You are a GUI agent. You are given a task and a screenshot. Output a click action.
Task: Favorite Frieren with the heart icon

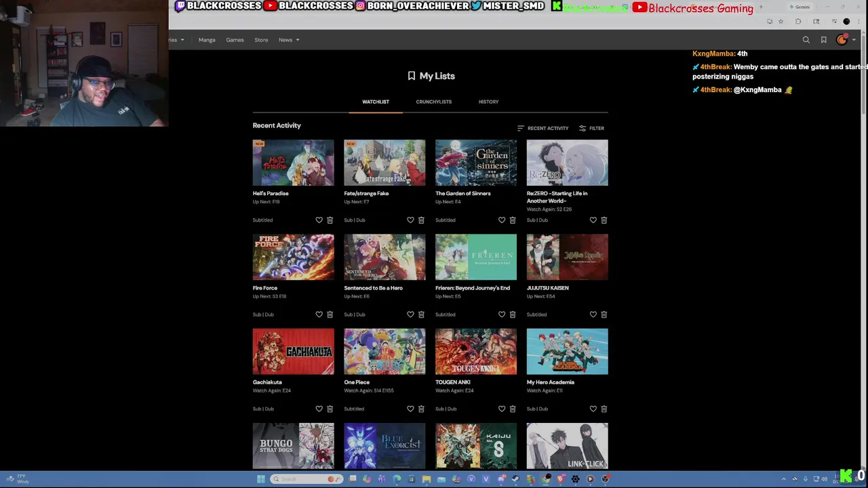coord(502,314)
